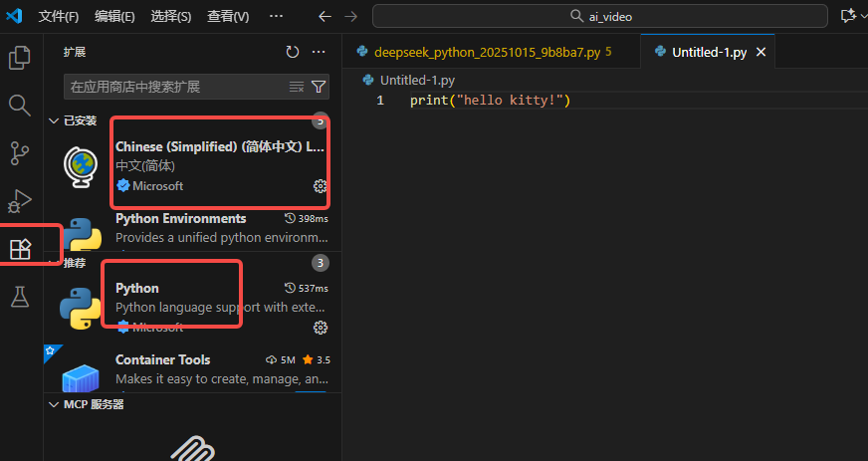Click the 中文(简体) description text

[145, 166]
